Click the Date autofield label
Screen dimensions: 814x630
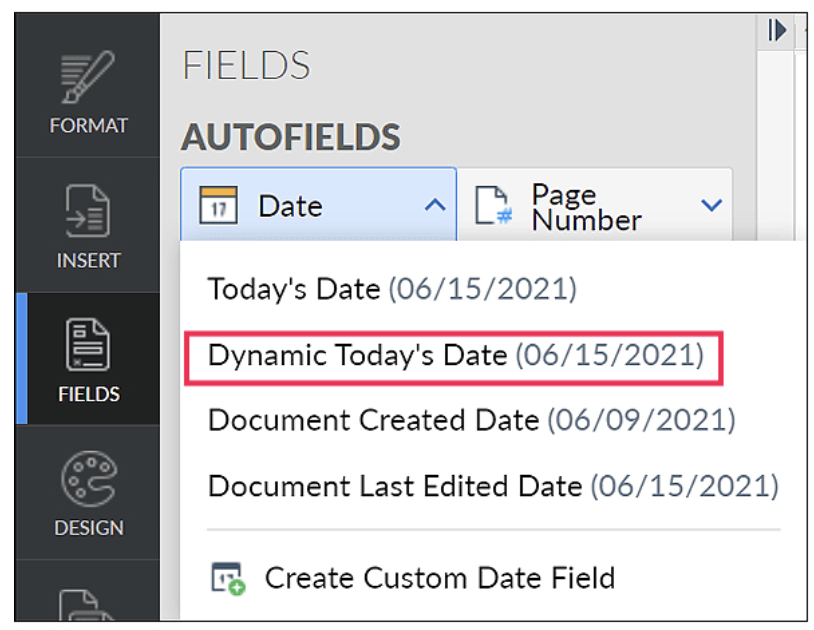[290, 205]
